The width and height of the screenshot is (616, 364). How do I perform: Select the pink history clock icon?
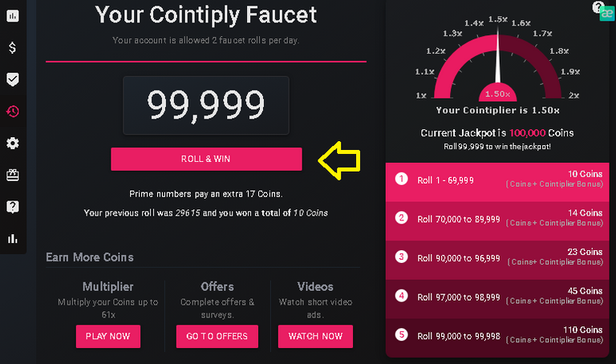tap(13, 111)
